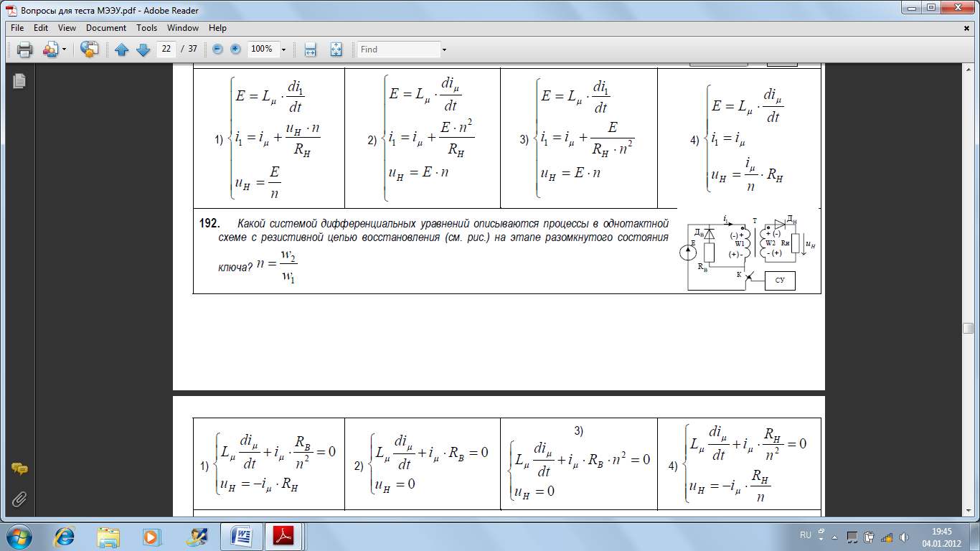980x551 pixels.
Task: Open the Tools menu
Action: [147, 28]
